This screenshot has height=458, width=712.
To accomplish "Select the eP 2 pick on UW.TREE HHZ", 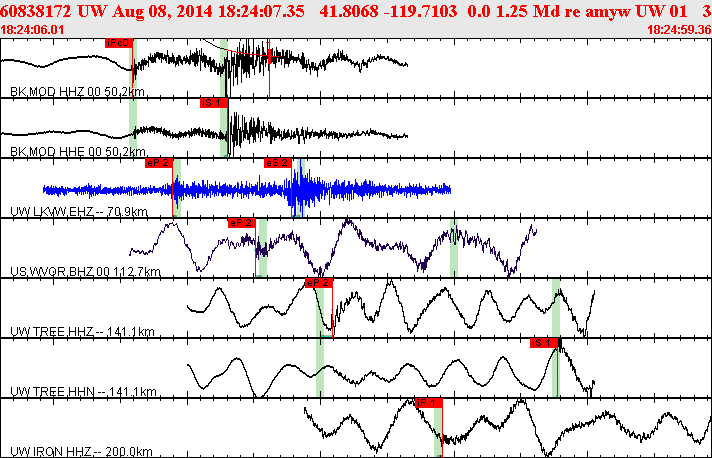I will click(318, 283).
